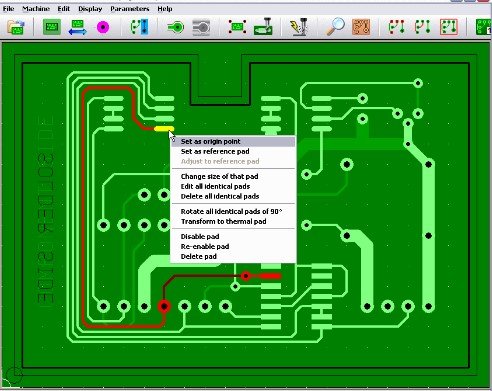Click first tracks with red pads icon

coord(397,27)
